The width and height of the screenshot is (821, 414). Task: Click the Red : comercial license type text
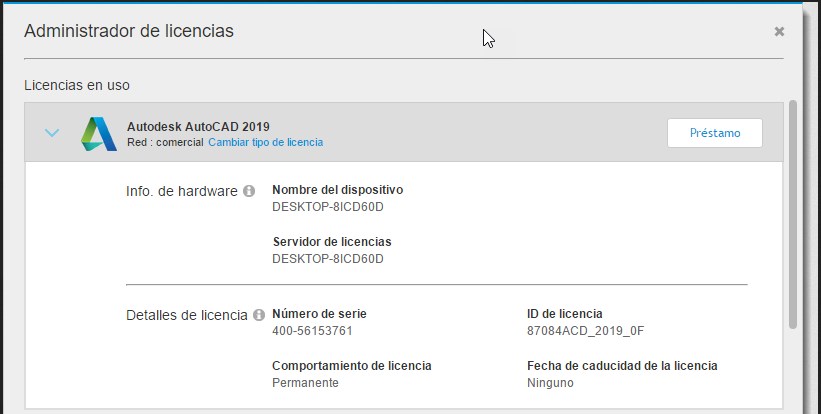165,142
